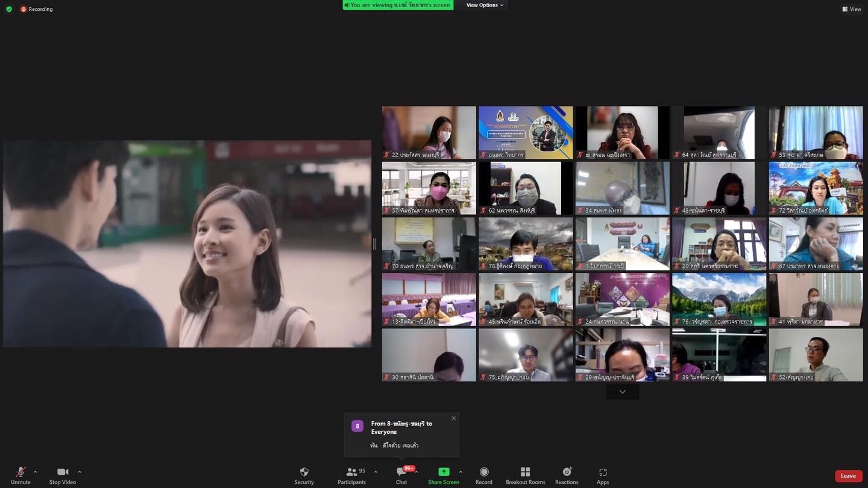The width and height of the screenshot is (868, 488).
Task: Open the Apps panel
Action: 603,475
